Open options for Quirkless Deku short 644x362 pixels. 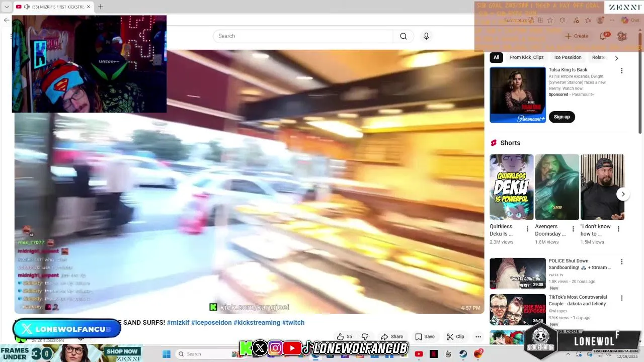[527, 229]
